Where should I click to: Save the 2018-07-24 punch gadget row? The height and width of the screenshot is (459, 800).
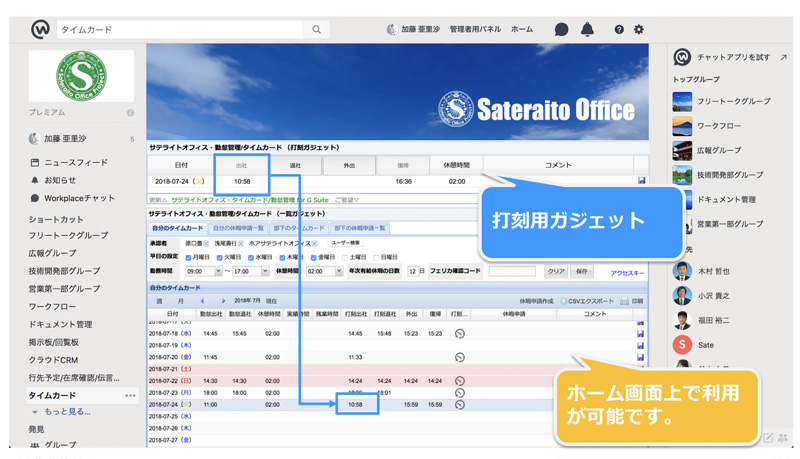pos(641,181)
